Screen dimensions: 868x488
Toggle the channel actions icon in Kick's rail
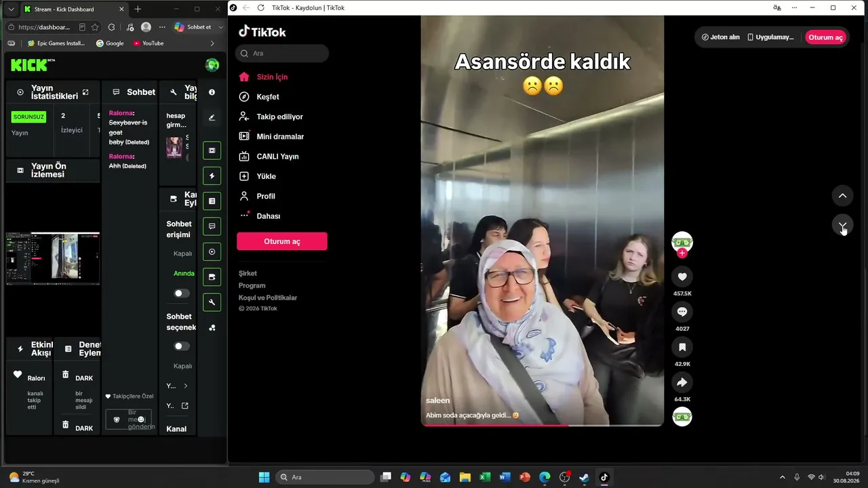click(212, 277)
